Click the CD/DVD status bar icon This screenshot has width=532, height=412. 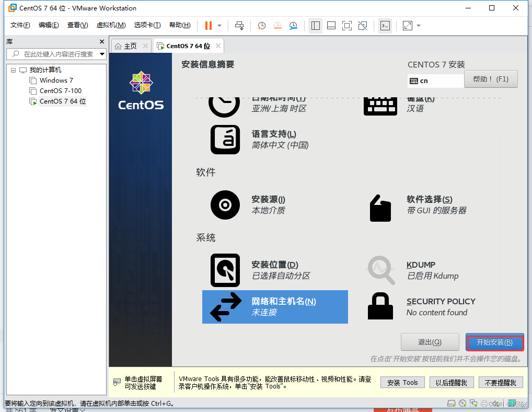(462, 403)
